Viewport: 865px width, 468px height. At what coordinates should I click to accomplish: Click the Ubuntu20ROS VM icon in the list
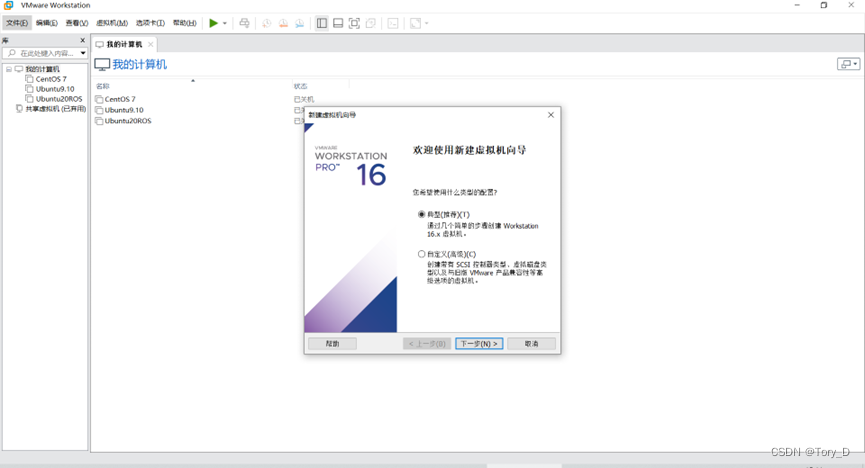[99, 121]
